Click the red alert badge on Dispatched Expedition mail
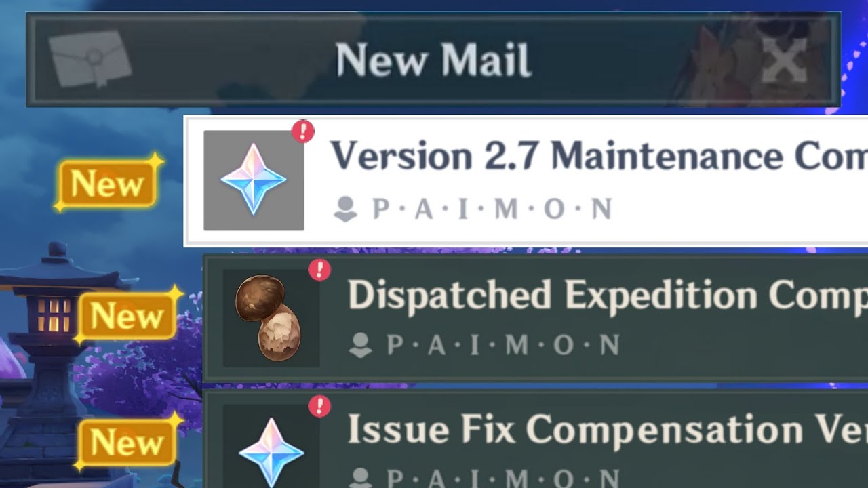 pyautogui.click(x=319, y=270)
